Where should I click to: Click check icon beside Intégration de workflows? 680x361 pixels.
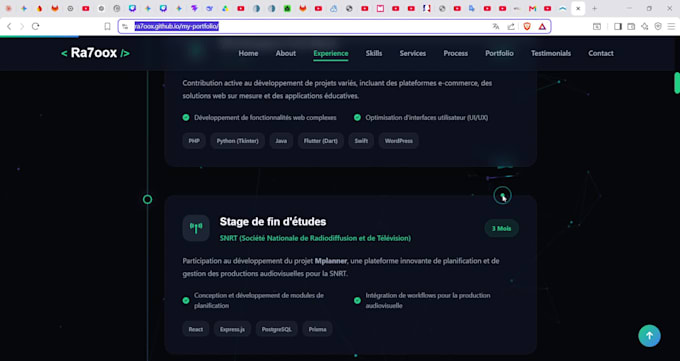pyautogui.click(x=357, y=300)
